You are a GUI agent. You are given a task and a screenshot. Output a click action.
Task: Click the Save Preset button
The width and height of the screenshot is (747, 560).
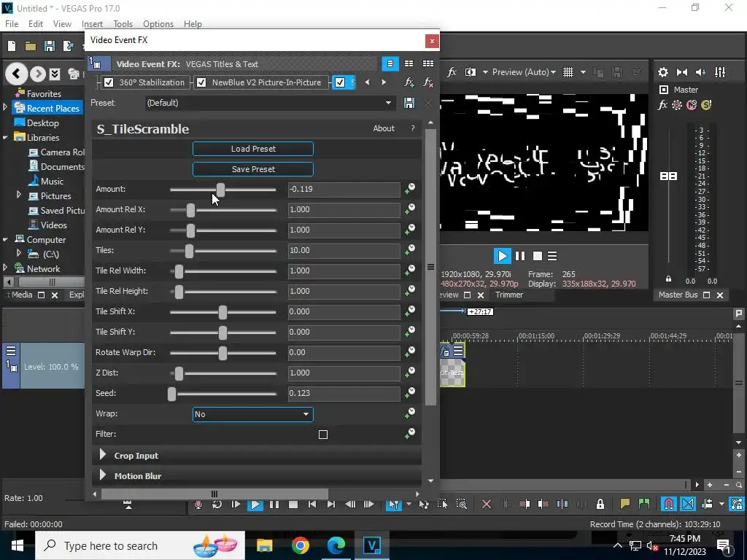point(253,169)
